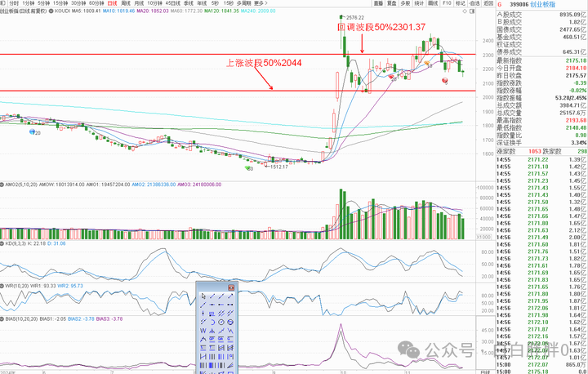
Task: Click the globe marker labeled 20 on chart
Action: click(32, 131)
